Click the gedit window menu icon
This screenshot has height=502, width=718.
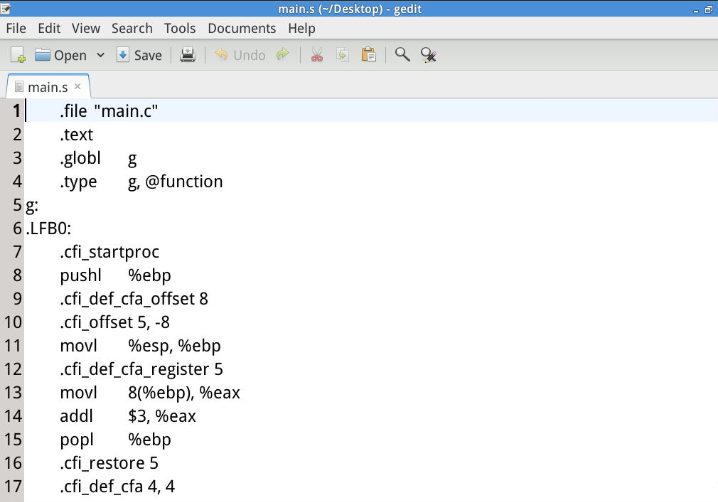click(x=6, y=9)
